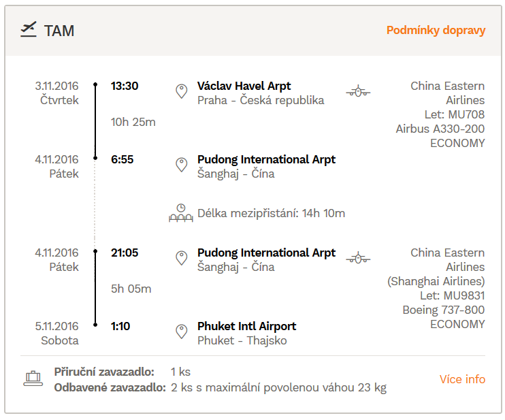Click location pin next to Václav Havel Arpt
505x420 pixels.
click(x=182, y=91)
